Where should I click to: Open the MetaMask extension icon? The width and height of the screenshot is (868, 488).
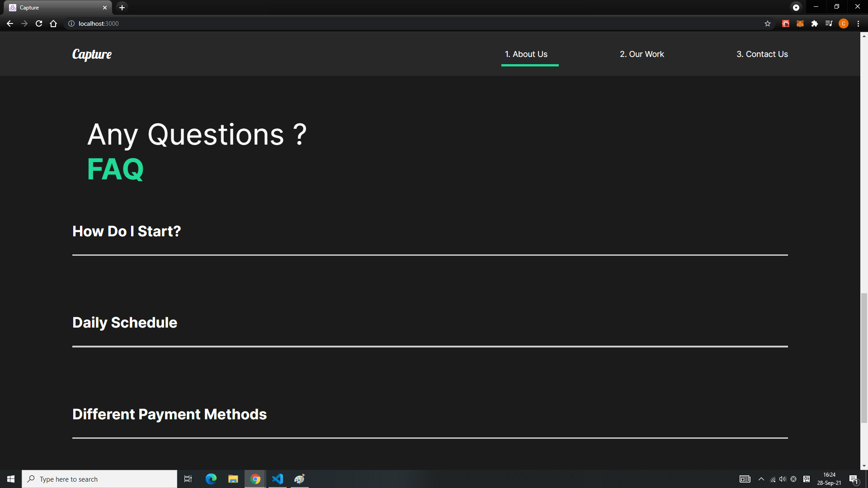[800, 23]
